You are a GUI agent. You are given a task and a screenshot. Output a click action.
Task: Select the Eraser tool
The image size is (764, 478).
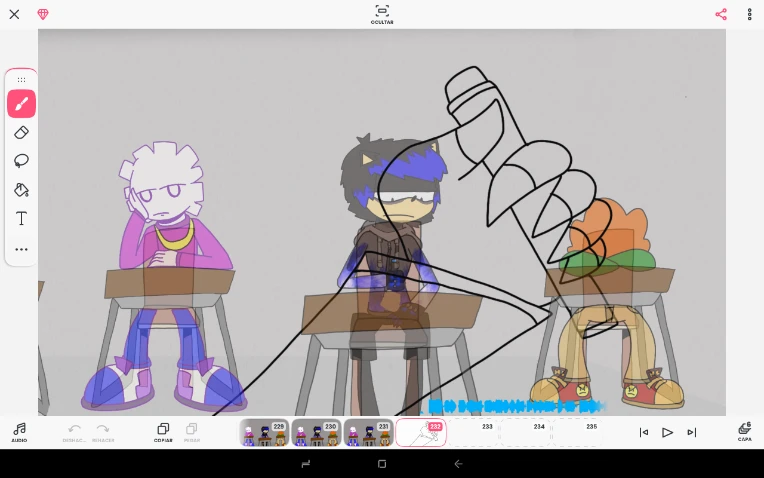21,133
